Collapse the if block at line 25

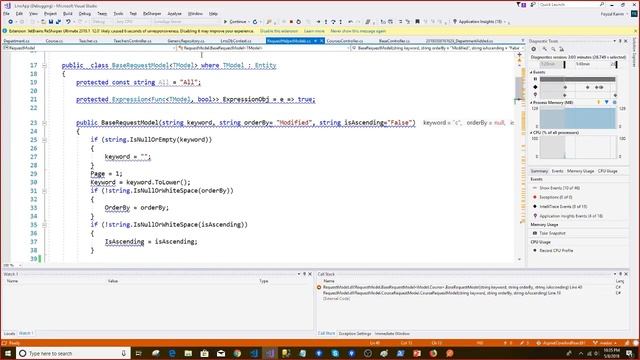(x=44, y=140)
